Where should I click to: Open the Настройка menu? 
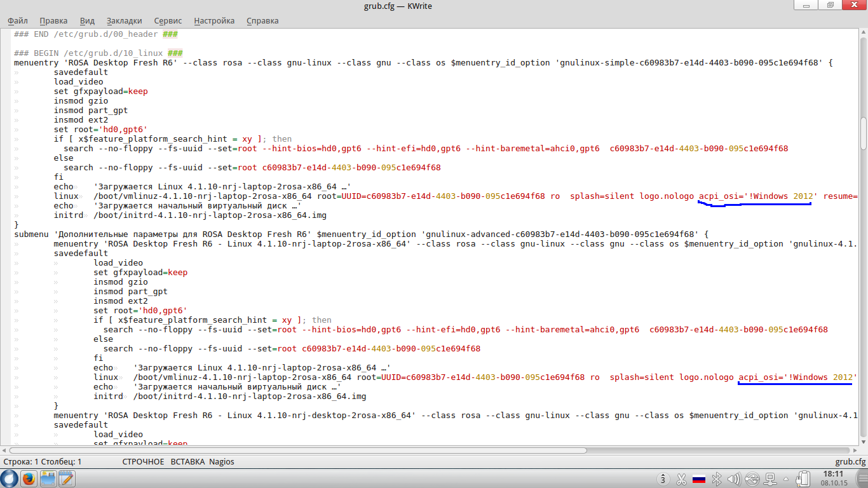pyautogui.click(x=214, y=20)
